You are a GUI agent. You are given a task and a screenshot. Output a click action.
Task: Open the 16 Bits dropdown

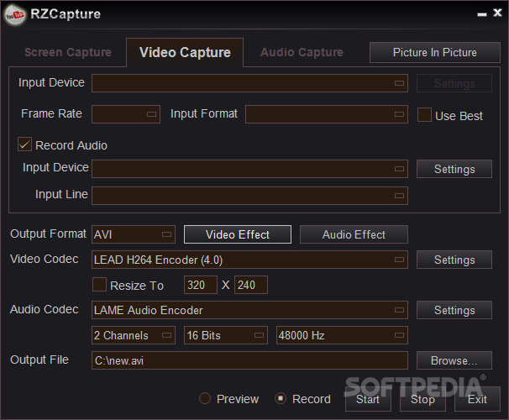[x=226, y=335]
